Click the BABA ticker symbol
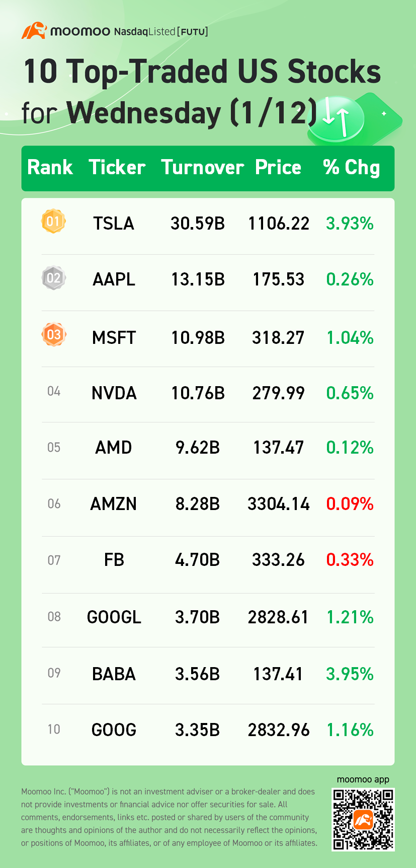Image resolution: width=416 pixels, height=868 pixels. coord(114,674)
